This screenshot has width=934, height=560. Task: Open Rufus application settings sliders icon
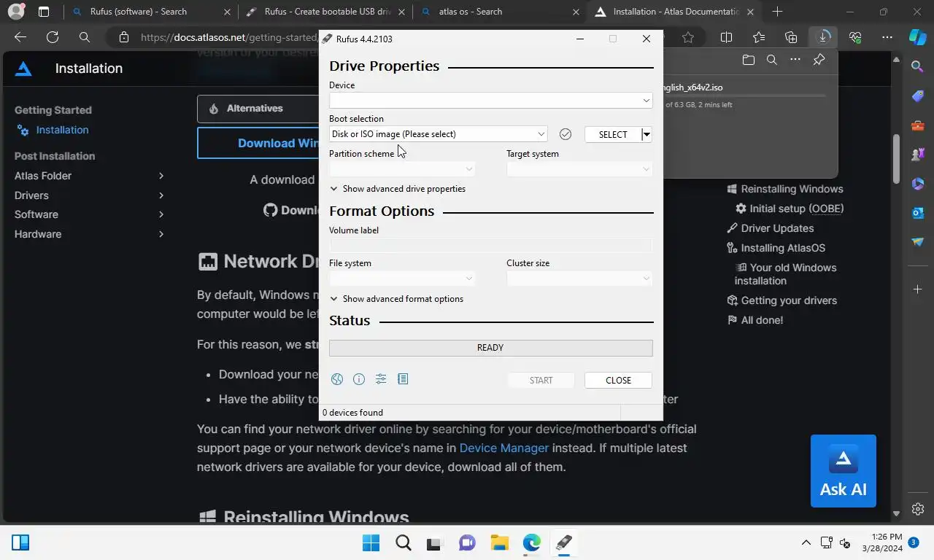click(381, 379)
